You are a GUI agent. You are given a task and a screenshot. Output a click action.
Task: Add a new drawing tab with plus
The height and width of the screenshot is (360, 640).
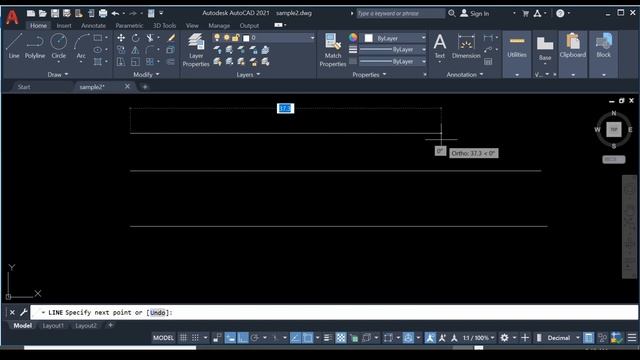tap(144, 87)
